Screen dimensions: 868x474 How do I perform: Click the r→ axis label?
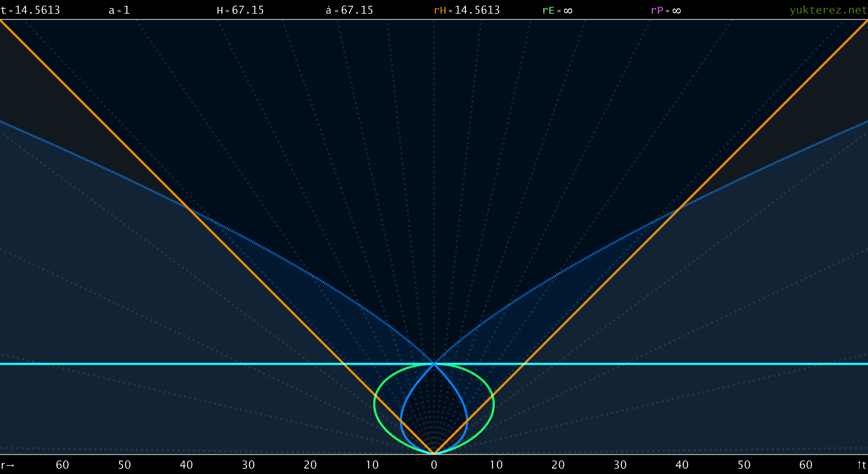coord(7,465)
